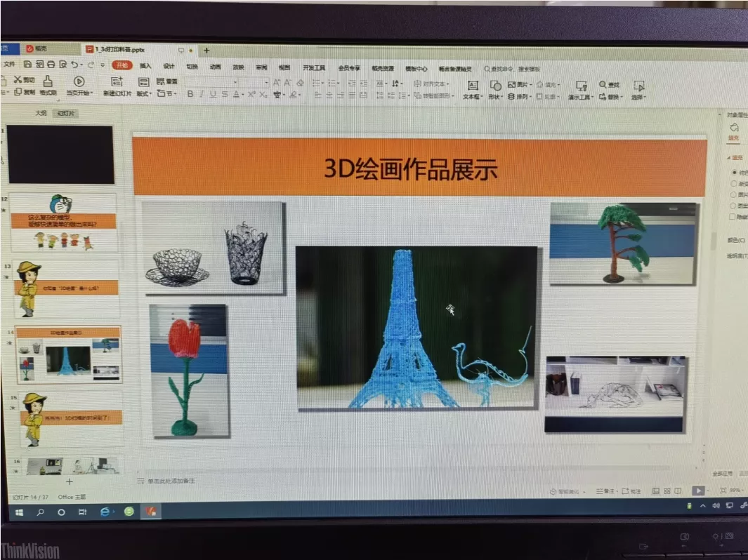Image resolution: width=748 pixels, height=560 pixels.
Task: Open the Picture (图片) dropdown
Action: pos(520,85)
